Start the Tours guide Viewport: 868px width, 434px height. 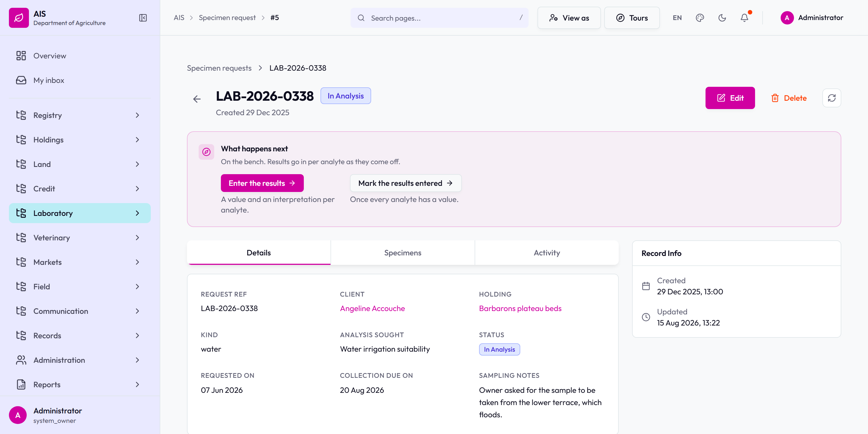pyautogui.click(x=632, y=18)
